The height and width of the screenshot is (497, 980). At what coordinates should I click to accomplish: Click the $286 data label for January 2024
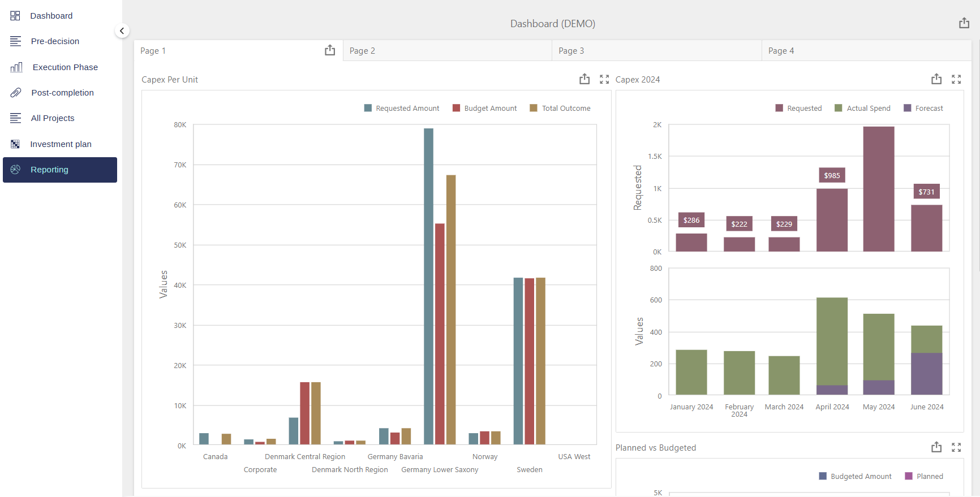pyautogui.click(x=691, y=220)
